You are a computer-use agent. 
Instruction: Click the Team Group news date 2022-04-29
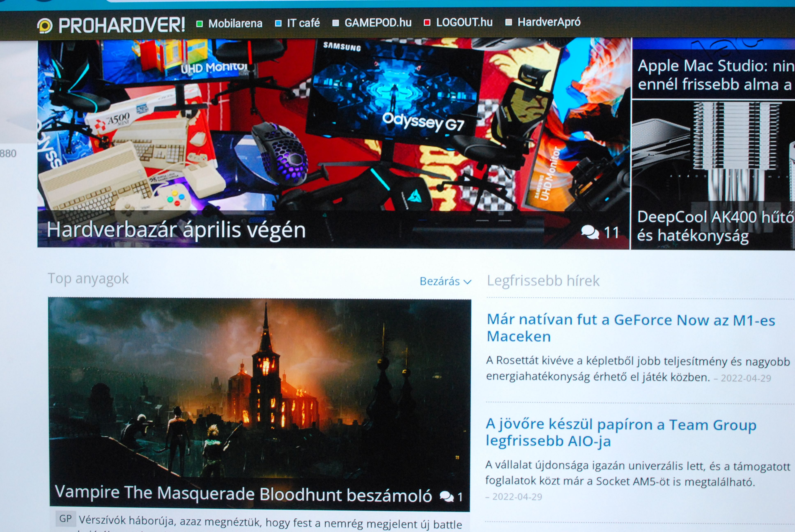point(517,497)
